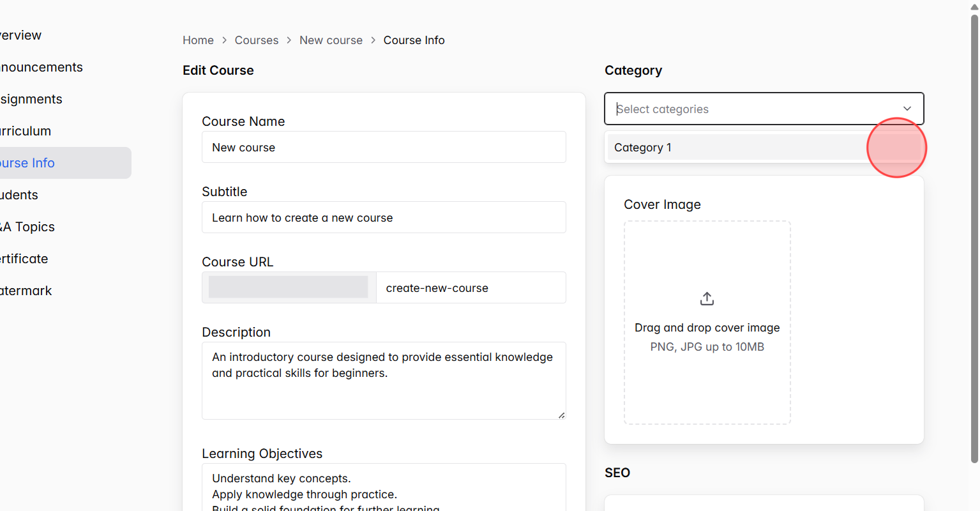Go to the Assignments section
Viewport: 980px width, 511px height.
[31, 99]
